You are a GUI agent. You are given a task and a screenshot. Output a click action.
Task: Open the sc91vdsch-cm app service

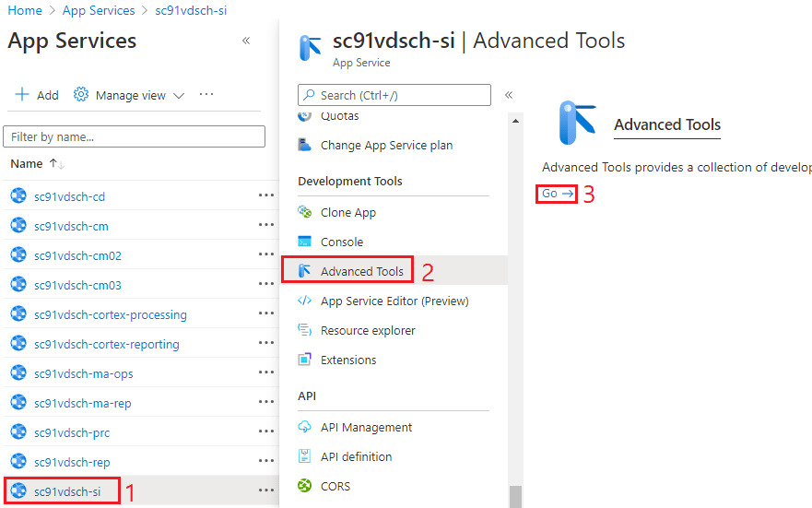[71, 226]
